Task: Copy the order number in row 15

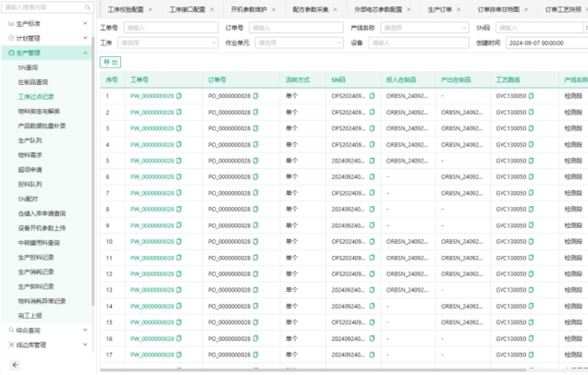Action: click(256, 321)
